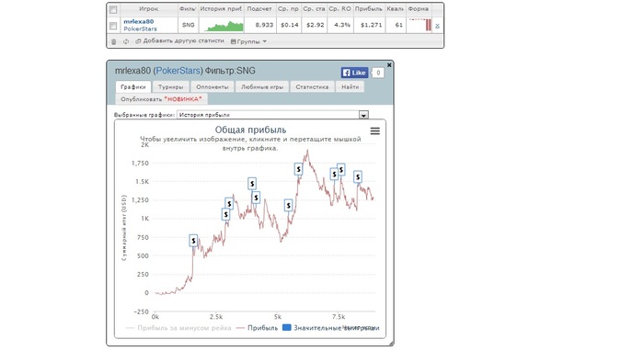Click the SNG filter cell
Screen dimensions: 644x362
point(188,25)
